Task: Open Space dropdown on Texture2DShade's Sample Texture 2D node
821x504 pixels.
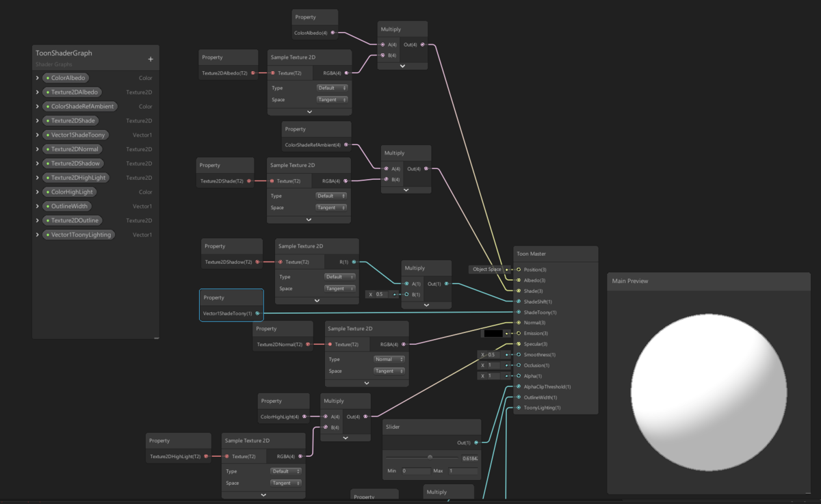Action: point(331,207)
